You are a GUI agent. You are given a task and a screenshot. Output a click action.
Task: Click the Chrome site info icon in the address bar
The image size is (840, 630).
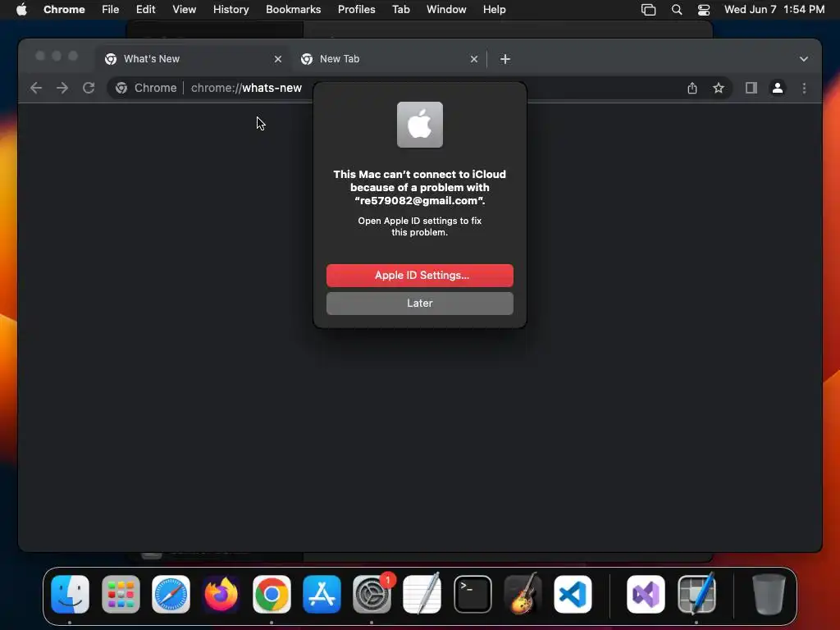coord(121,88)
